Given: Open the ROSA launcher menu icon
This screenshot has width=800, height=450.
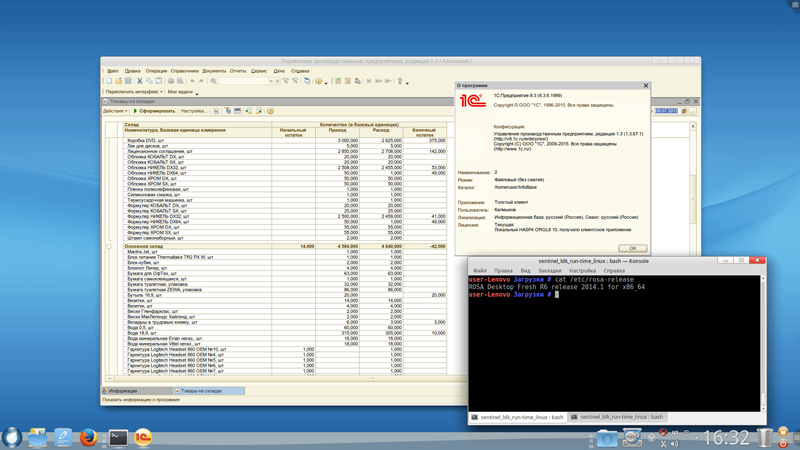Looking at the screenshot, I should click(x=12, y=437).
